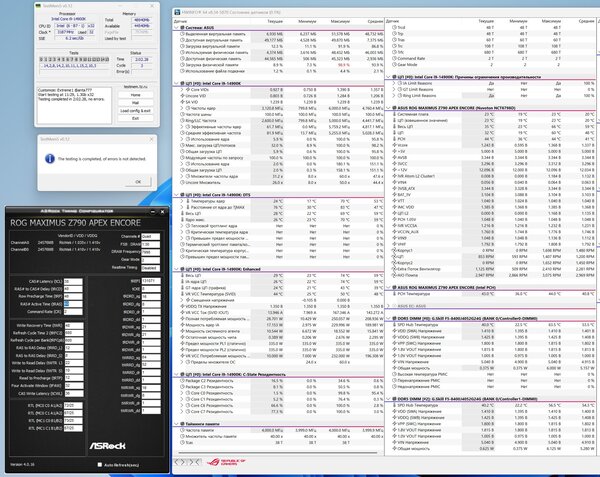Collapse the ЦП [#0]: Intel Core i9-14900K section
This screenshot has height=477, width=600.
176,83
